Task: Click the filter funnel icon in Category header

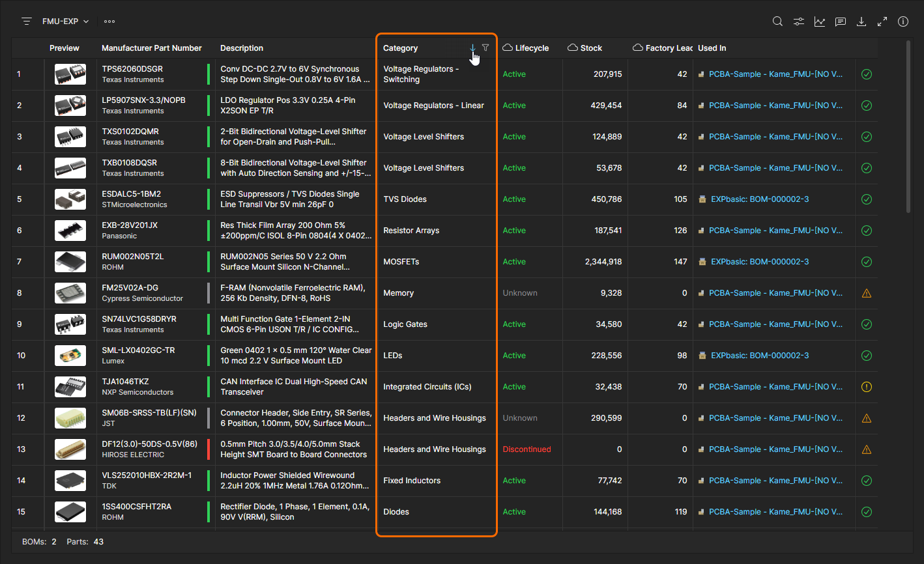Action: (x=485, y=48)
